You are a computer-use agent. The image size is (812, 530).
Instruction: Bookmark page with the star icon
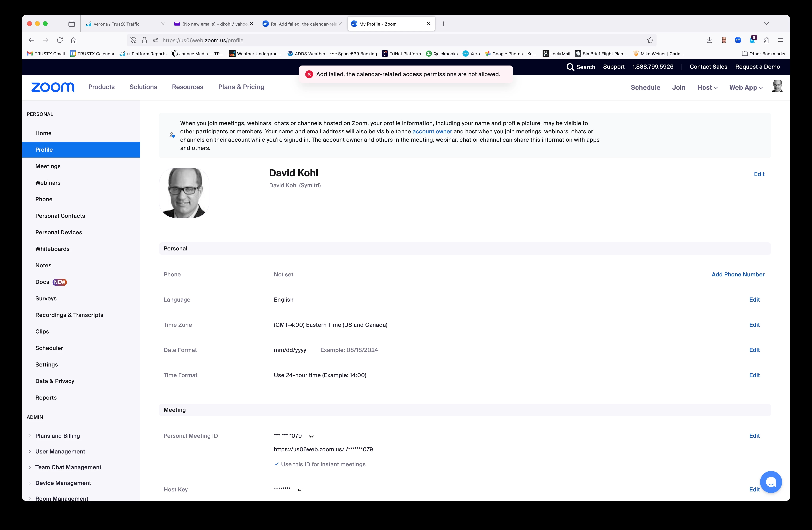(650, 40)
